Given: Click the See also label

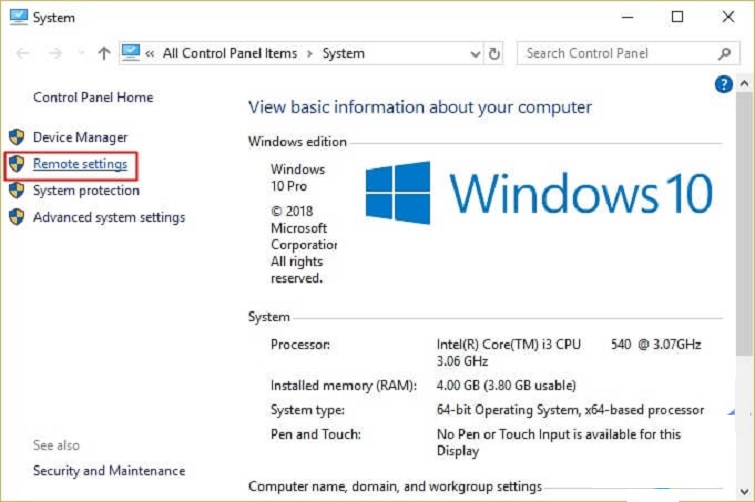Looking at the screenshot, I should [x=56, y=445].
